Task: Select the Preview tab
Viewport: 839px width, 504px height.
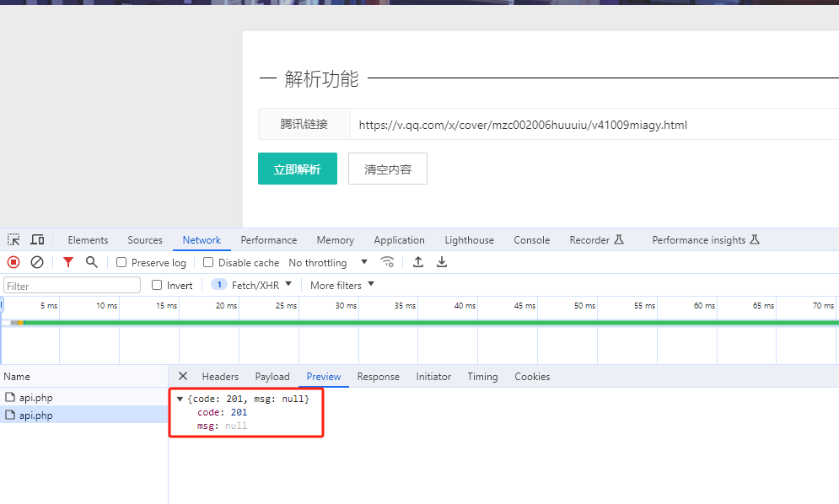Action: 324,377
